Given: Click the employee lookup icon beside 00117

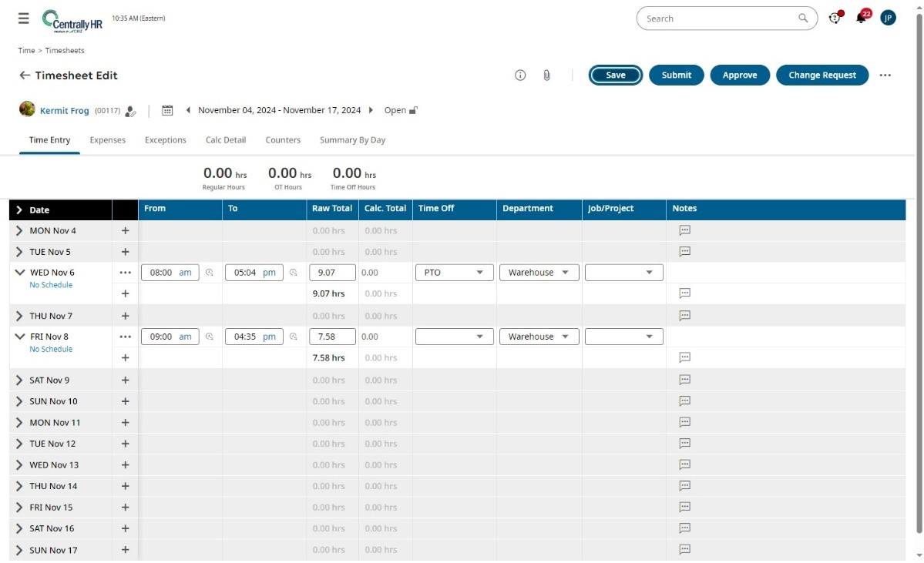Looking at the screenshot, I should [131, 111].
